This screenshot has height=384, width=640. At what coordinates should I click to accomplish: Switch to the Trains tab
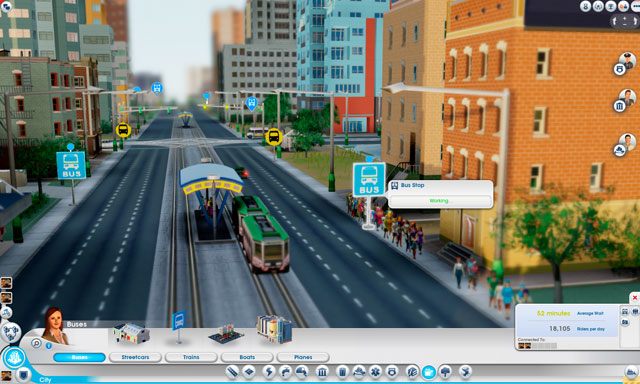pos(191,357)
